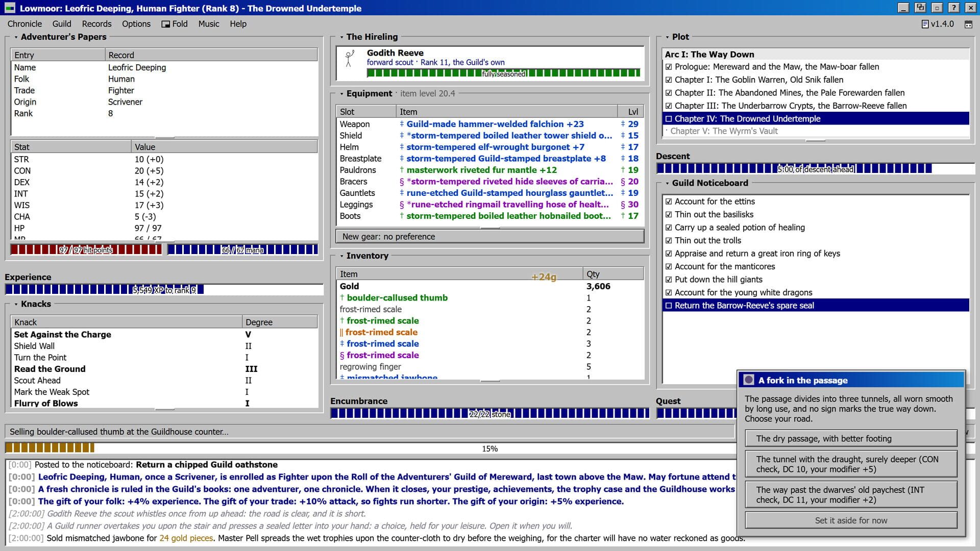Open the Chronicle menu
The image size is (980, 551).
[24, 24]
